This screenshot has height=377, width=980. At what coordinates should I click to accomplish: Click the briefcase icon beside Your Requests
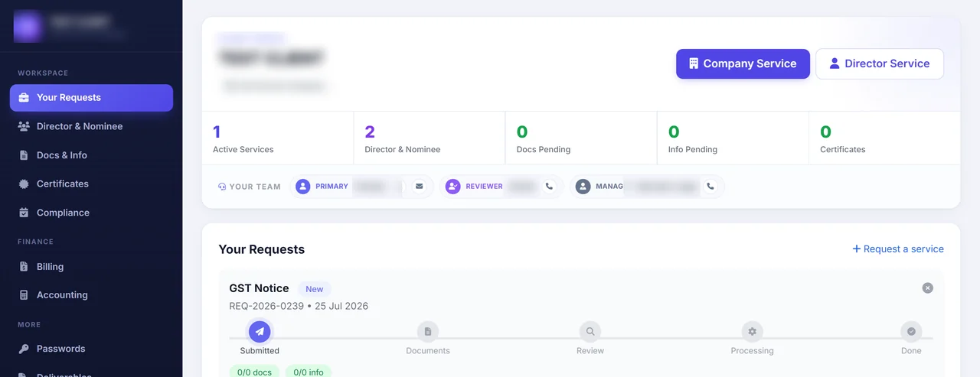(x=24, y=98)
